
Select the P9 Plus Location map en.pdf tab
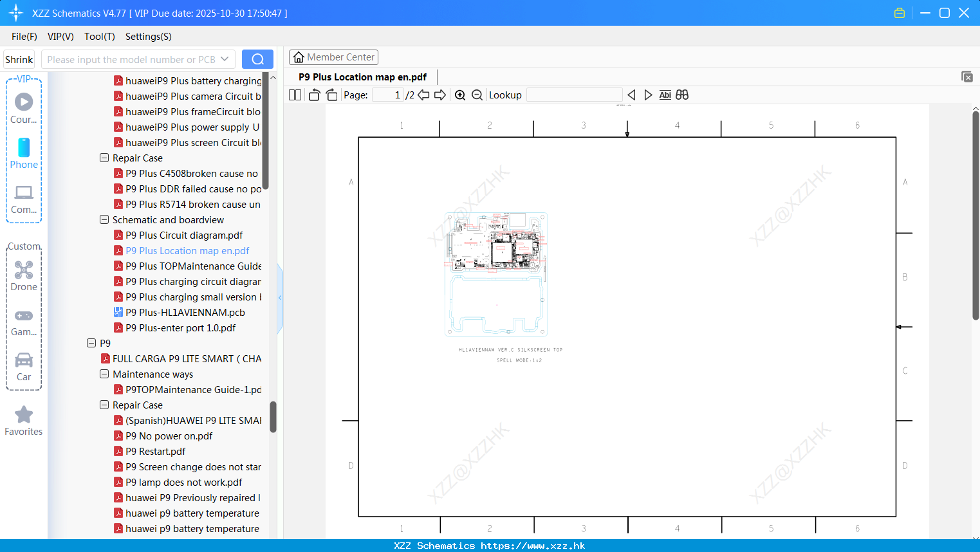click(x=363, y=77)
